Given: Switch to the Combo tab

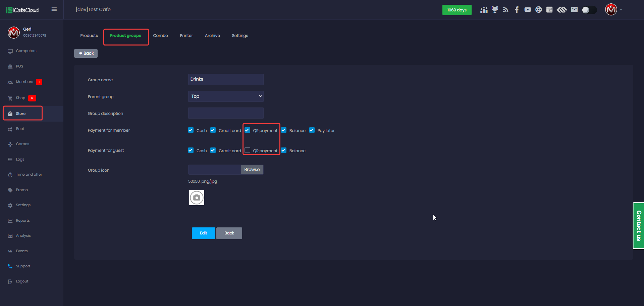Looking at the screenshot, I should 160,36.
